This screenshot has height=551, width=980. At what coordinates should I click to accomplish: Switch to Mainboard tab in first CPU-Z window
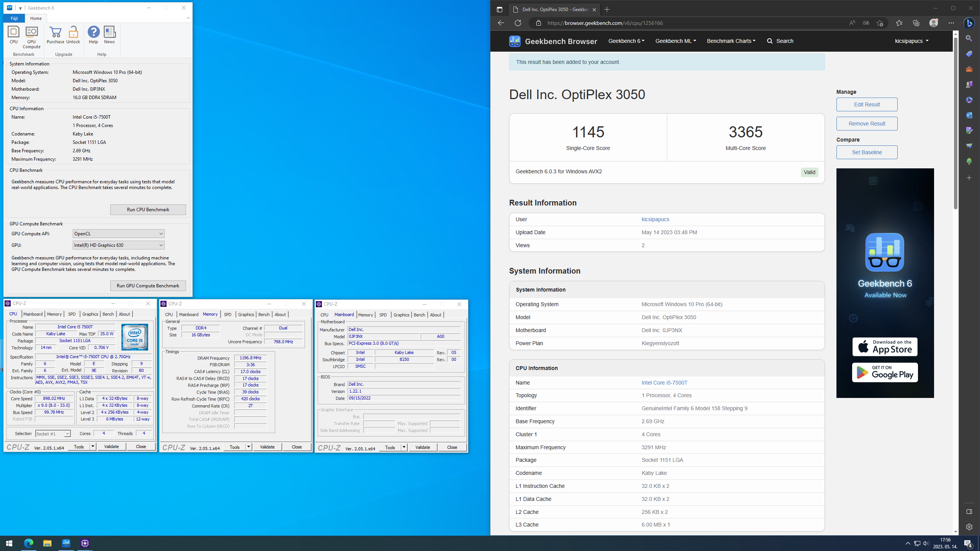click(x=33, y=314)
